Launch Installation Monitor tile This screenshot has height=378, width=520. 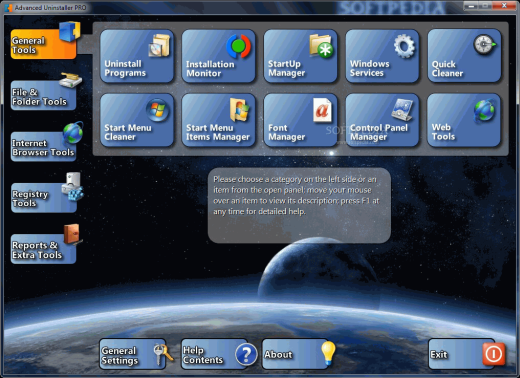point(219,56)
